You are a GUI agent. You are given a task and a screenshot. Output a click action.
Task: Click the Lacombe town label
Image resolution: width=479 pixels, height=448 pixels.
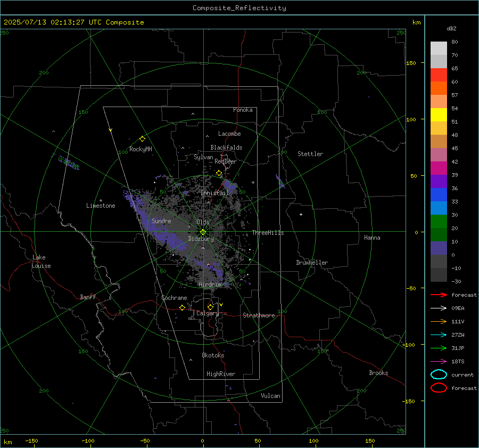[x=229, y=134]
